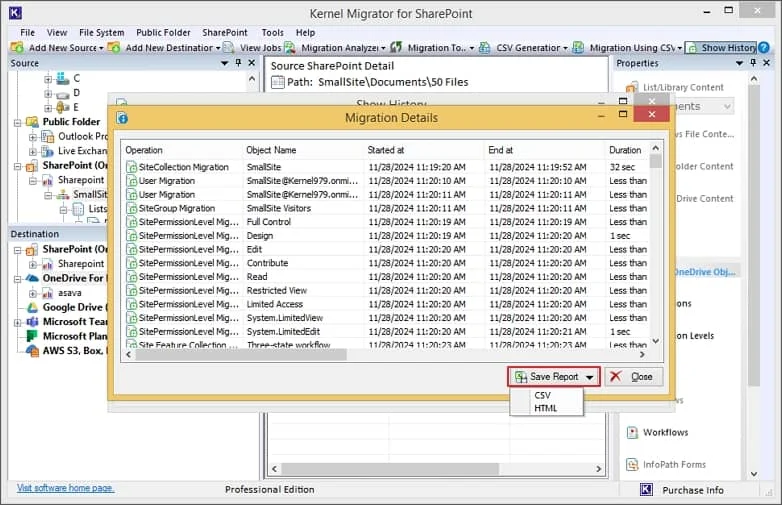The height and width of the screenshot is (505, 782).
Task: Click the Properties panel vertical scrollbar
Action: 754,234
